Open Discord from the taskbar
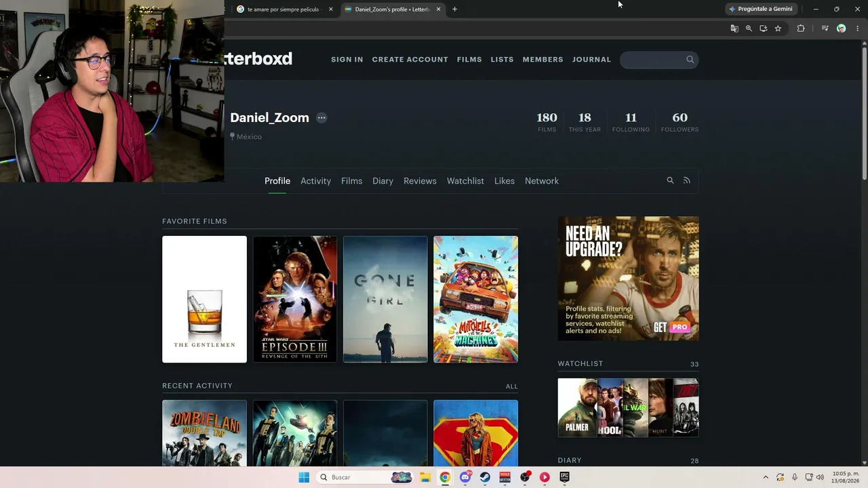This screenshot has width=868, height=488. point(465,477)
